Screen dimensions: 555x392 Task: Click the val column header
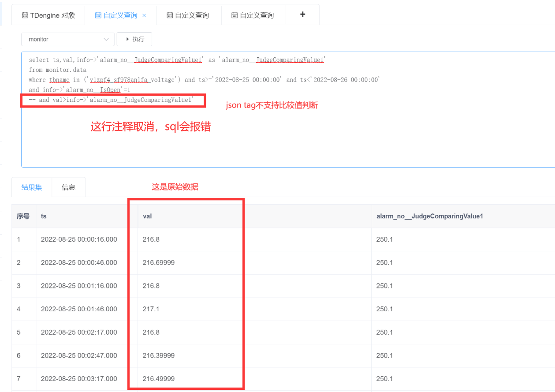click(147, 216)
